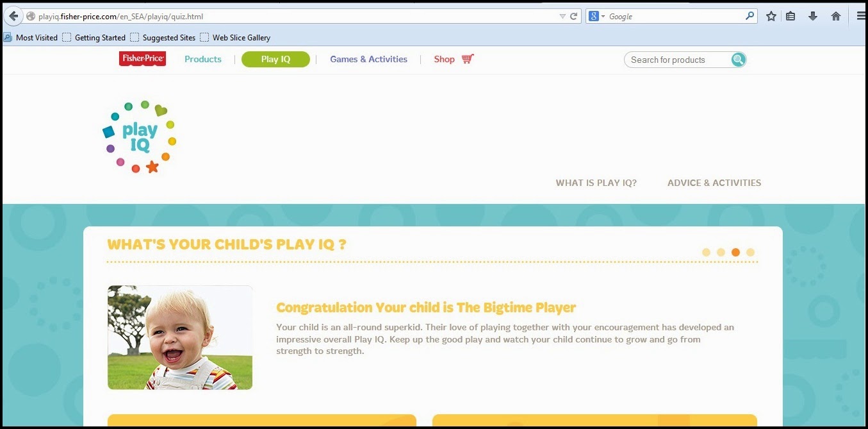Click the Fisher-Price logo

pyautogui.click(x=142, y=59)
